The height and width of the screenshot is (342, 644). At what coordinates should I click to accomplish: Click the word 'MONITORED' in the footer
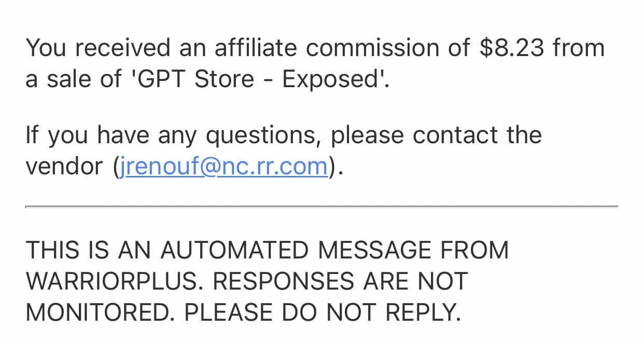point(96,312)
